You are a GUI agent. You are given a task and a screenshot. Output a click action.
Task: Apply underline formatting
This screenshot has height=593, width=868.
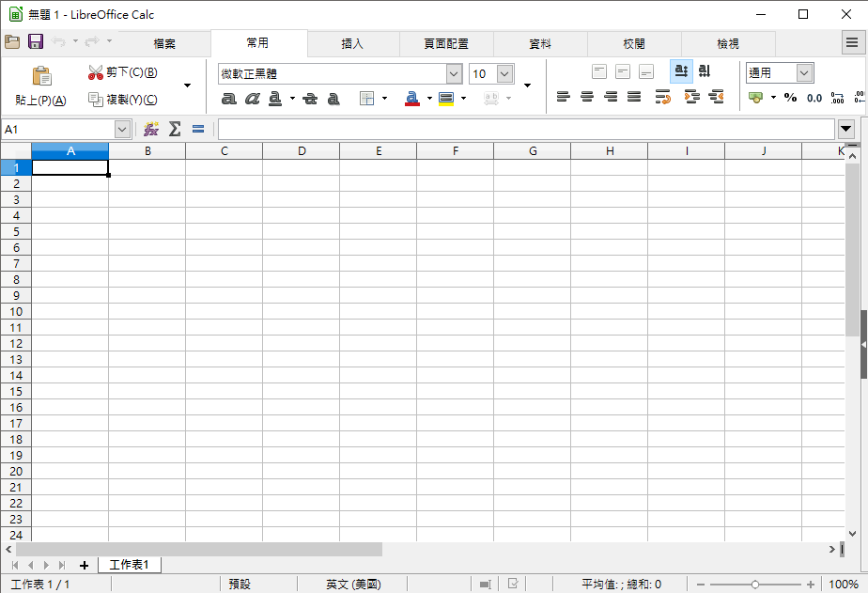[x=275, y=99]
